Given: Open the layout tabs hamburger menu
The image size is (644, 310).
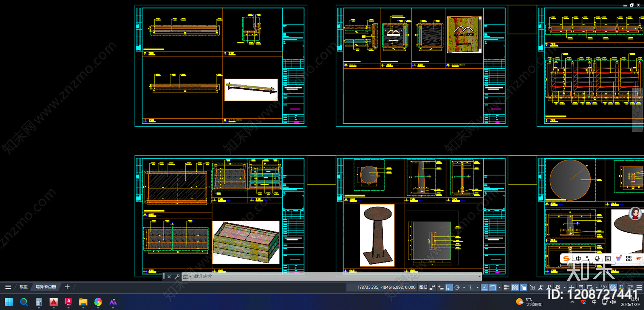Looking at the screenshot, I should (8, 287).
